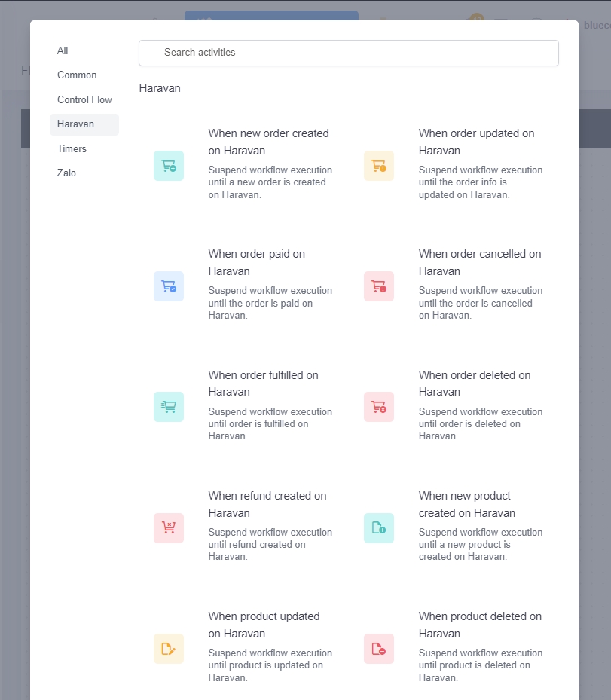Switch to the Zalo category

tap(66, 173)
